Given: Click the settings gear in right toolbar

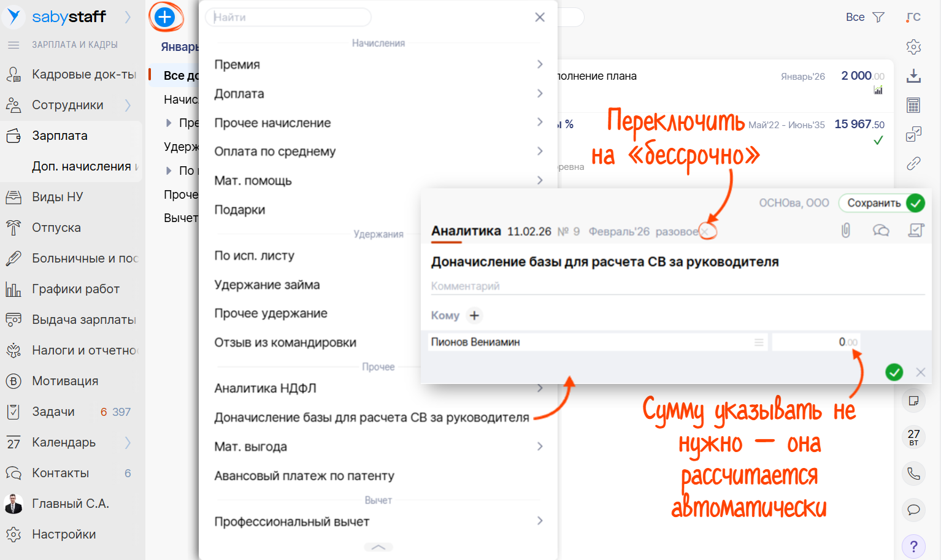Looking at the screenshot, I should coord(913,47).
